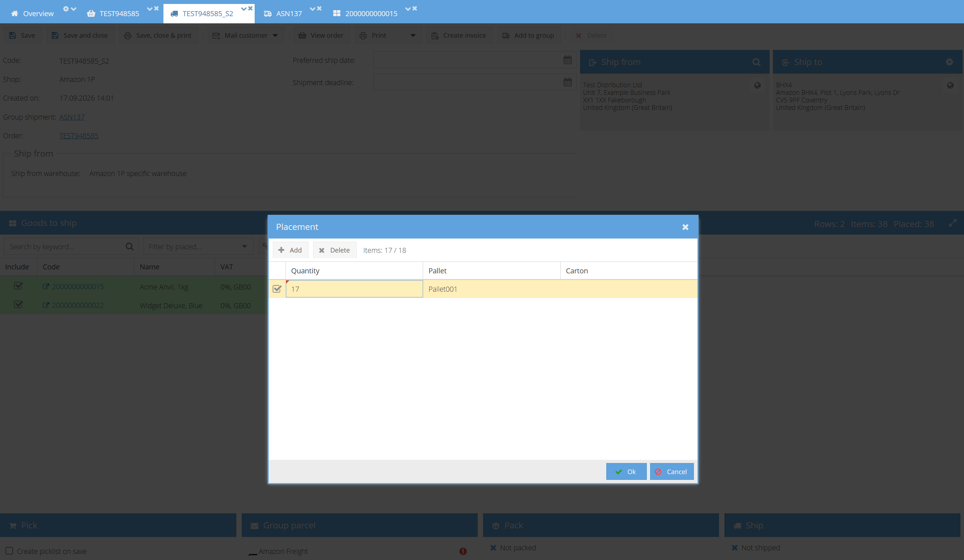Sort by the Pallet column header
The height and width of the screenshot is (560, 964).
coord(492,271)
